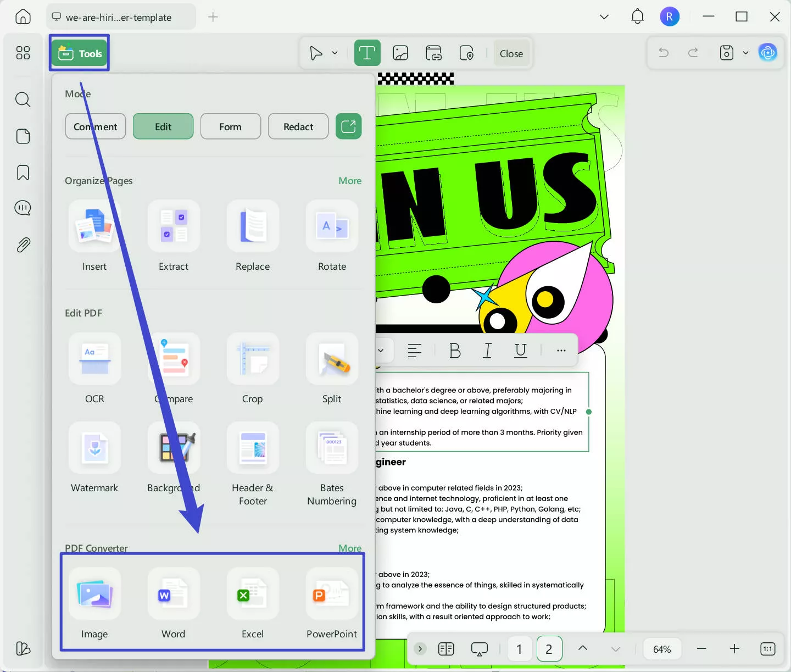Toggle underline formatting

coord(520,351)
